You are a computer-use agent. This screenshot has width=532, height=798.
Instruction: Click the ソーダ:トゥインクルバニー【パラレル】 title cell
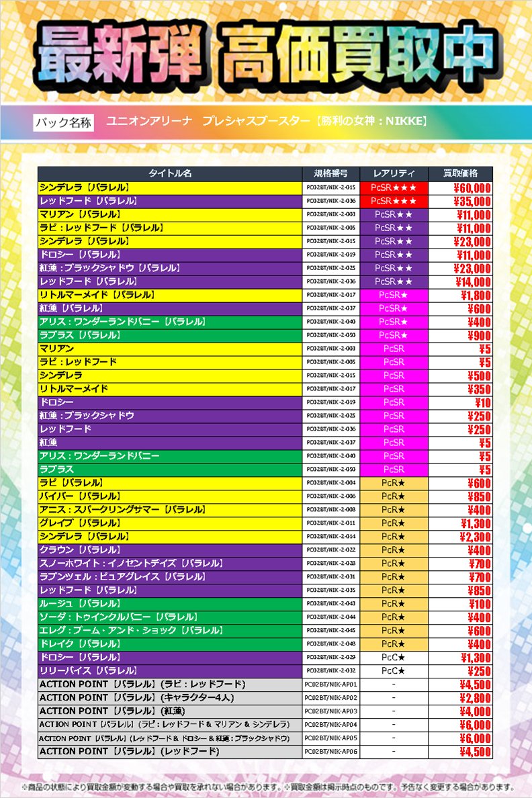(170, 617)
